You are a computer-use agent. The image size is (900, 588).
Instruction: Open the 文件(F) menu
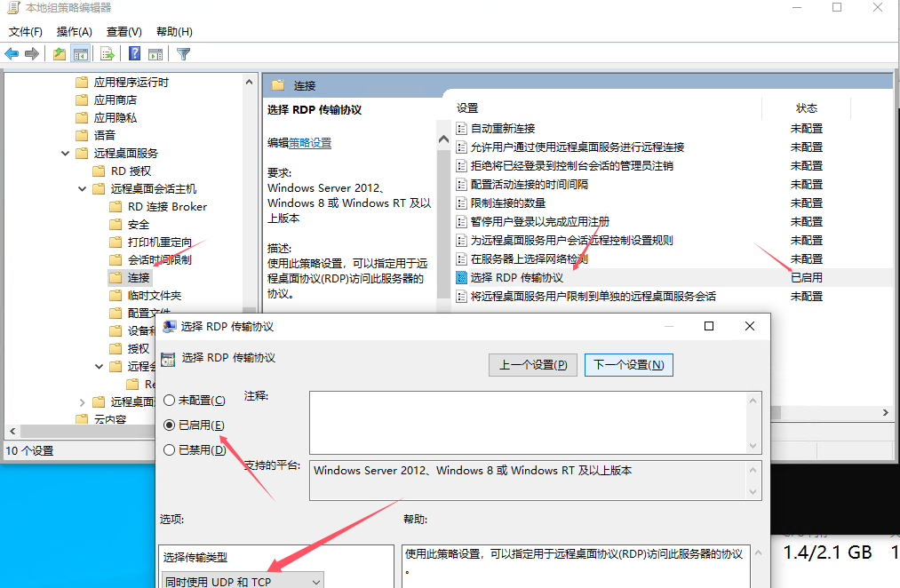(26, 32)
